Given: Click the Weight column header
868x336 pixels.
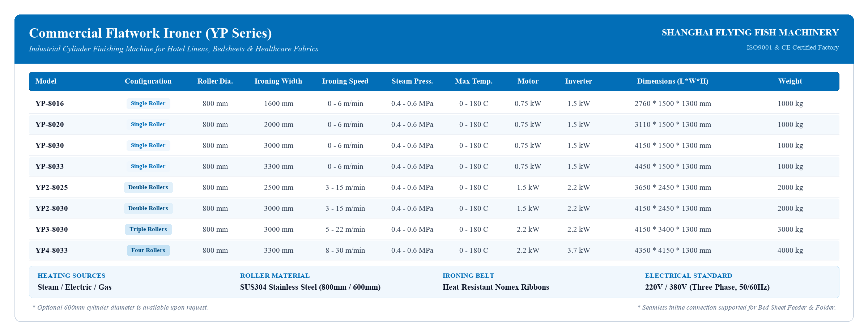Looking at the screenshot, I should [x=790, y=81].
